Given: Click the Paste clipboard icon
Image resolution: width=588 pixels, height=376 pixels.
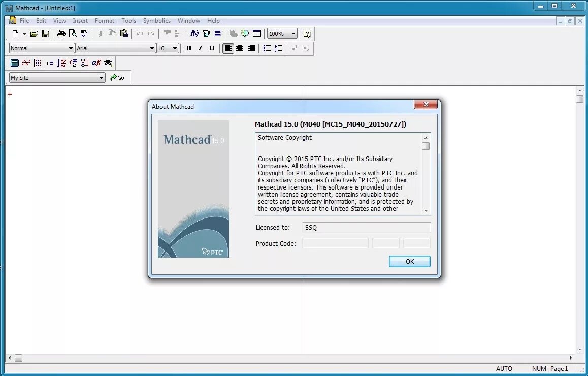Looking at the screenshot, I should (124, 34).
